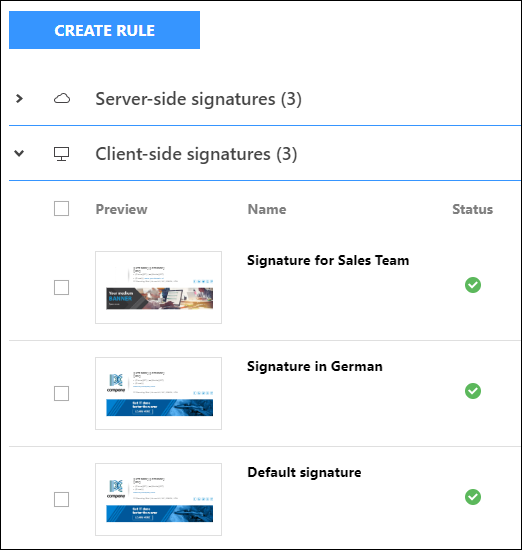Viewport: 522px width, 550px height.
Task: Open the Signature in German preview thumbnail
Action: 159,393
